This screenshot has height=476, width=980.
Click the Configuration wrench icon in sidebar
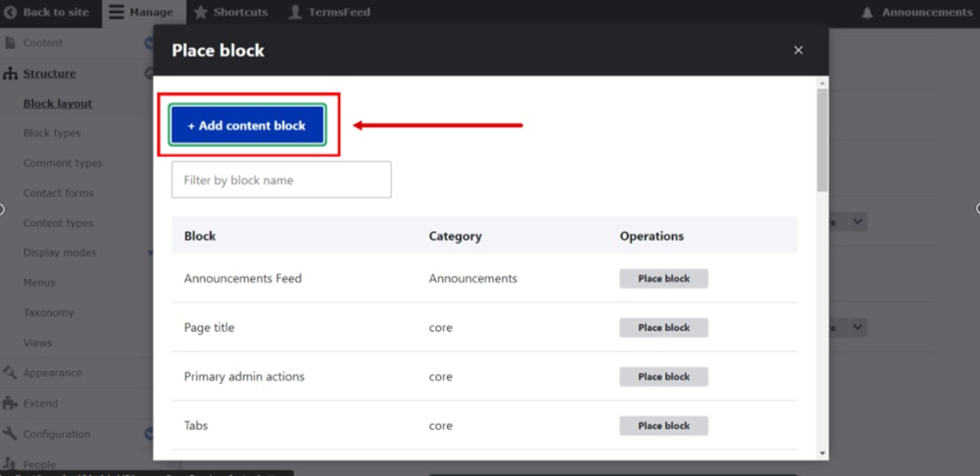click(10, 434)
